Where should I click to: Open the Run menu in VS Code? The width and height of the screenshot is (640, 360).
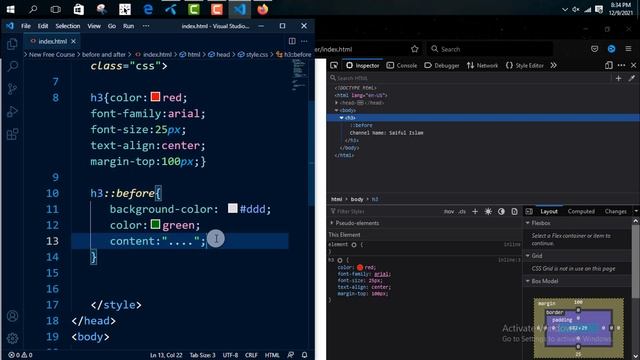point(129,26)
